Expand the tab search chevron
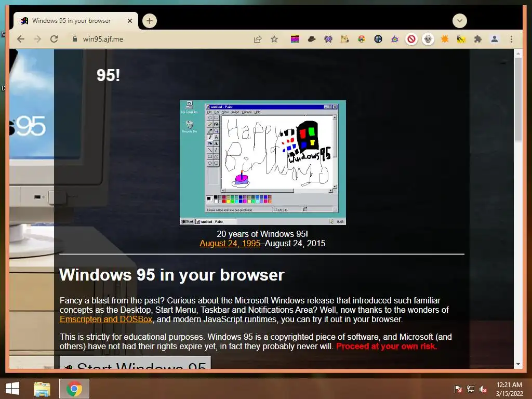 click(x=460, y=21)
